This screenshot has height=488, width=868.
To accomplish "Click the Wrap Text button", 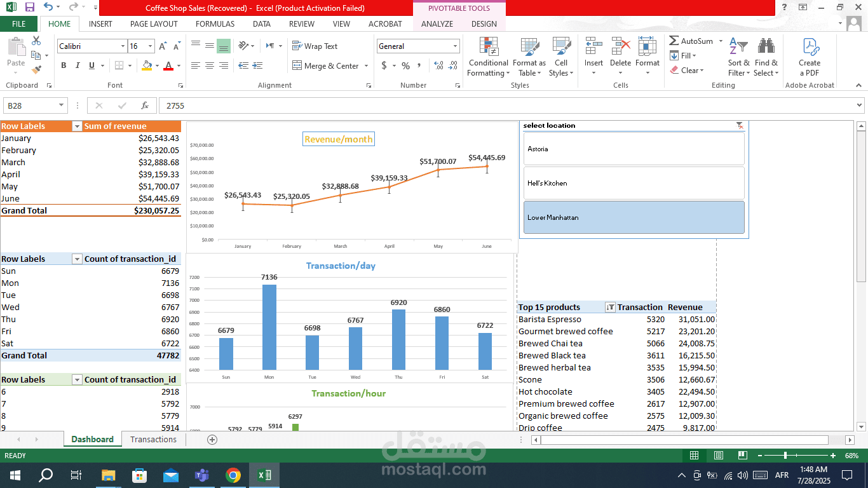I will (315, 46).
